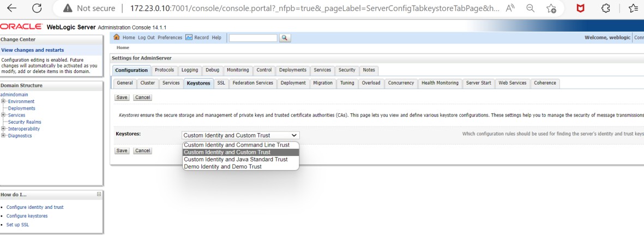Expand Environment tree node
This screenshot has height=235, width=644.
(3, 101)
